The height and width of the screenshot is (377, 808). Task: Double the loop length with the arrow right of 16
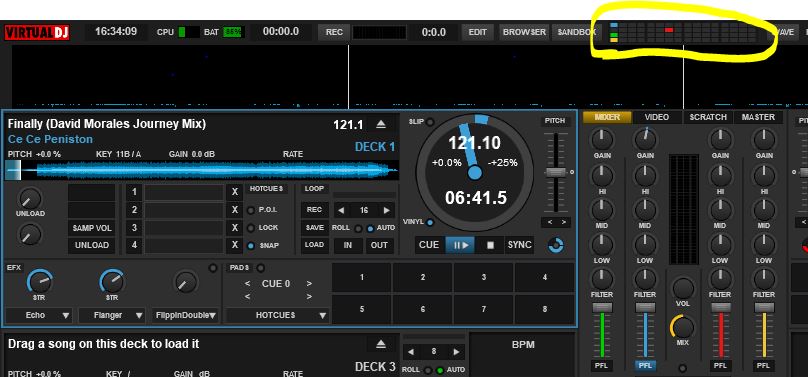coord(386,211)
